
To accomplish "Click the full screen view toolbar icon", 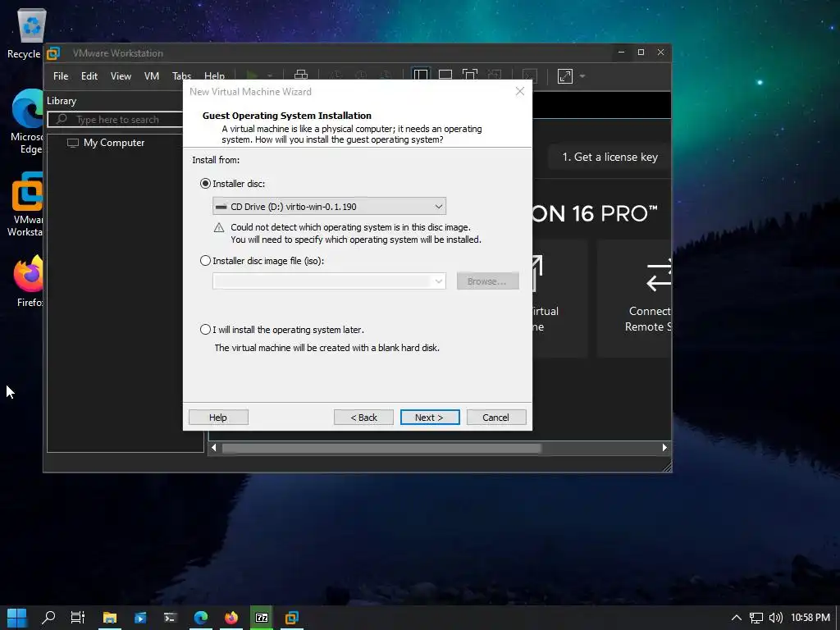I will (x=470, y=75).
